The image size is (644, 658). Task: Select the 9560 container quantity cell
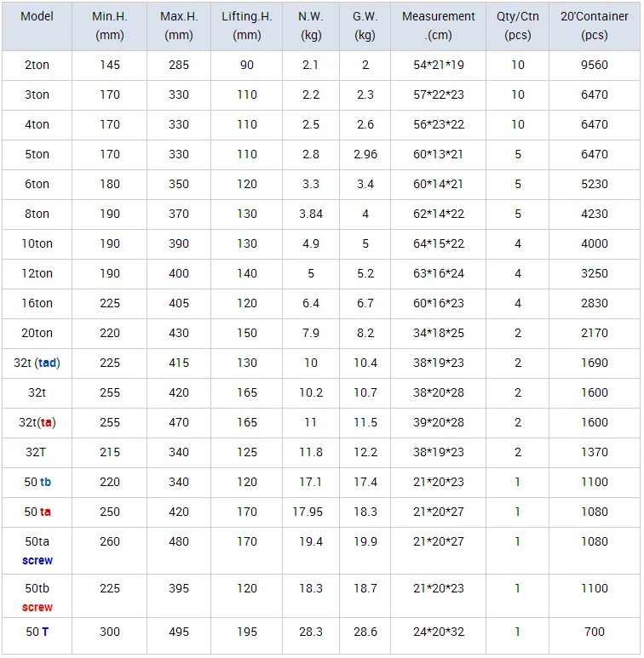pos(594,65)
